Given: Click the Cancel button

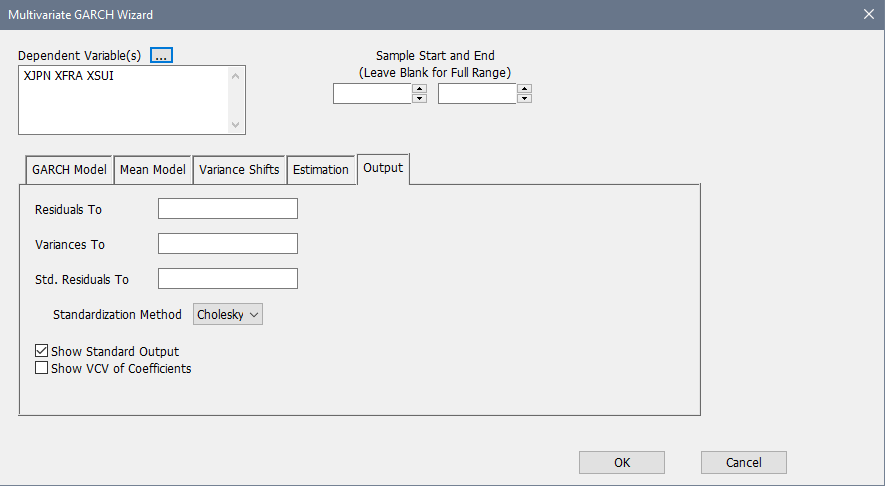Looking at the screenshot, I should coord(743,462).
